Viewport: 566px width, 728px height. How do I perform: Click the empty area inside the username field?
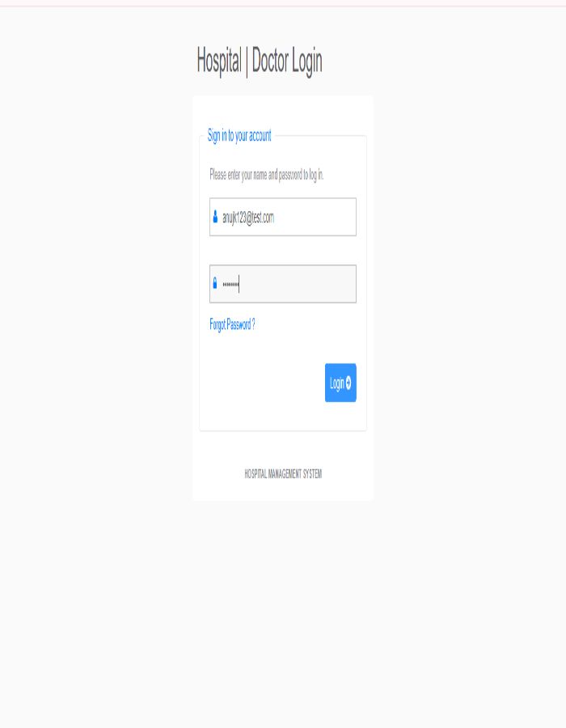coord(315,217)
